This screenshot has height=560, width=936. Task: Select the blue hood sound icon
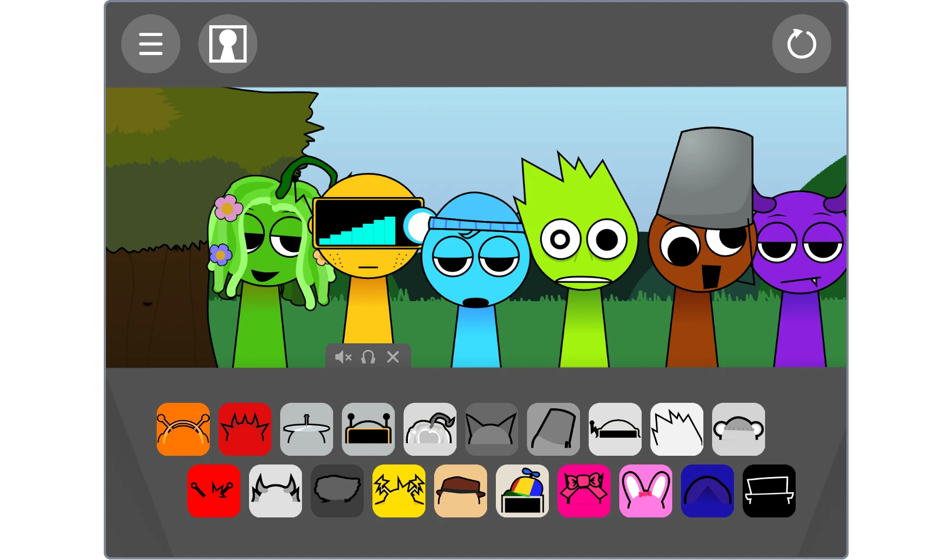click(x=707, y=491)
